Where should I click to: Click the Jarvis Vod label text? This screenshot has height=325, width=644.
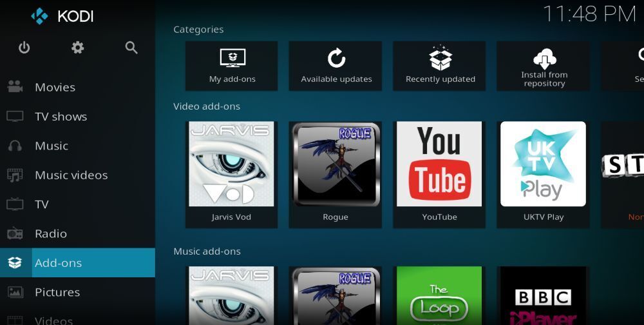pyautogui.click(x=231, y=217)
